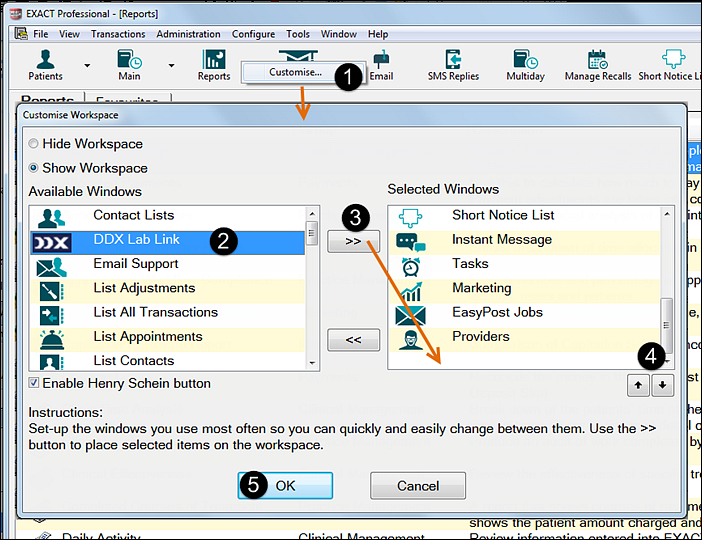Confirm with the OK button
Image resolution: width=702 pixels, height=540 pixels.
pyautogui.click(x=285, y=486)
